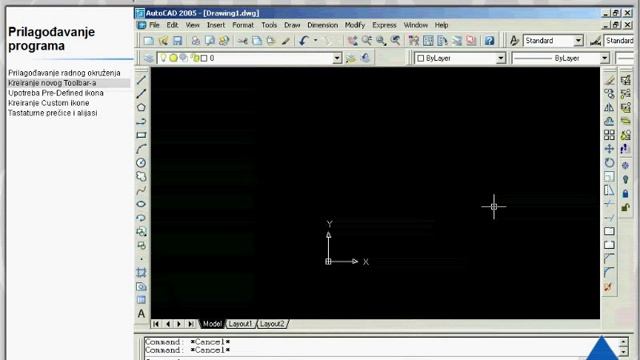Open the linetype ByLayer dropdown
The height and width of the screenshot is (360, 640).
(604, 58)
